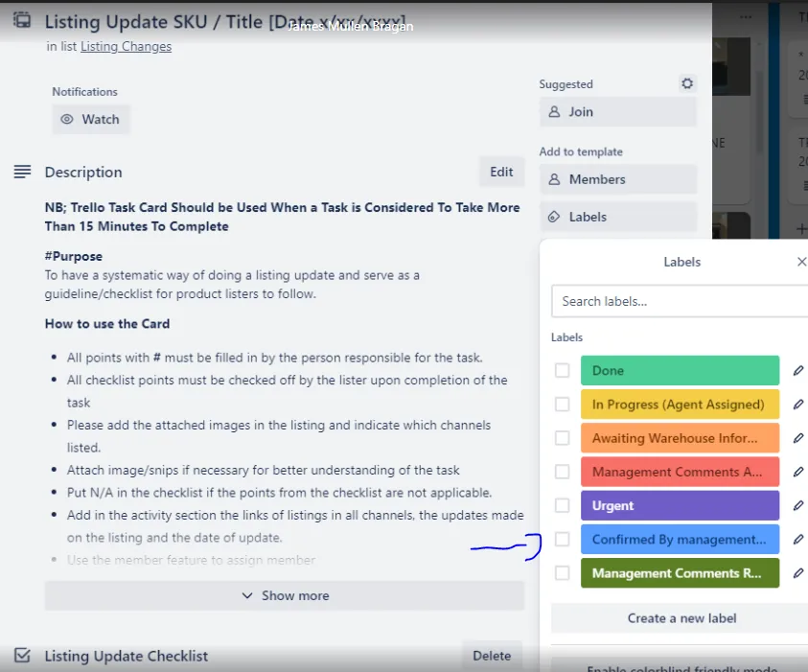808x672 pixels.
Task: Toggle Watch notifications for this card
Action: point(91,119)
